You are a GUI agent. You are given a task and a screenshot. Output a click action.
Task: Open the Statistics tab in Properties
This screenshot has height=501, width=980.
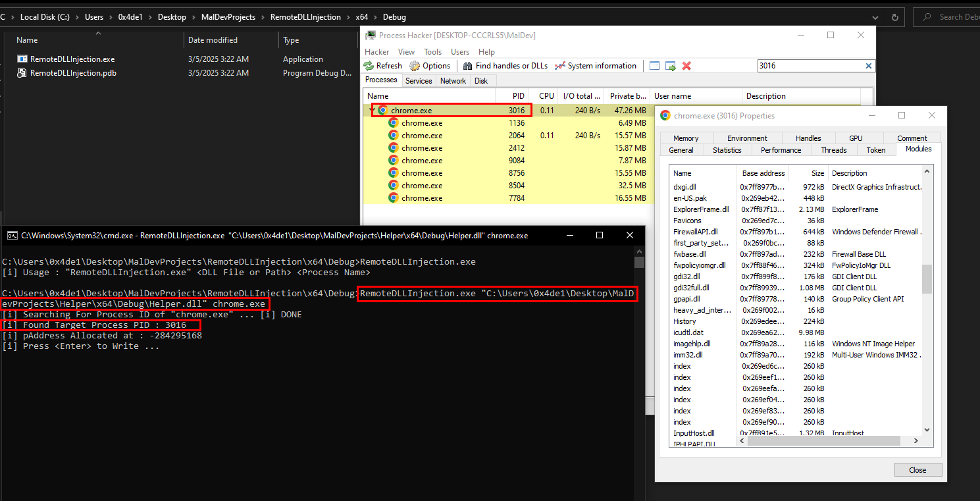click(727, 150)
